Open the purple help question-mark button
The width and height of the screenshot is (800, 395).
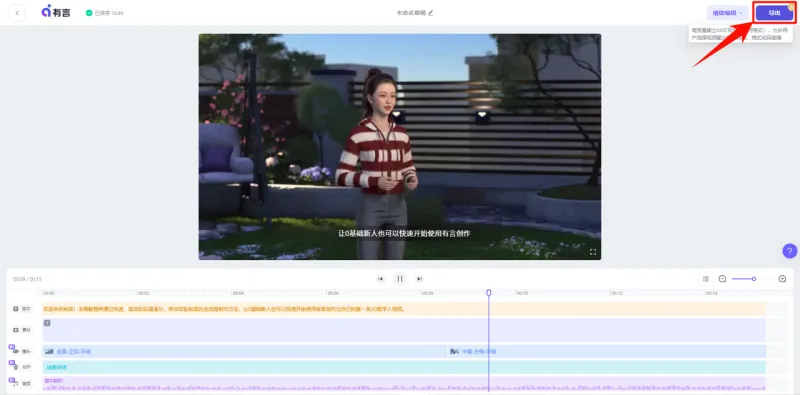point(789,251)
